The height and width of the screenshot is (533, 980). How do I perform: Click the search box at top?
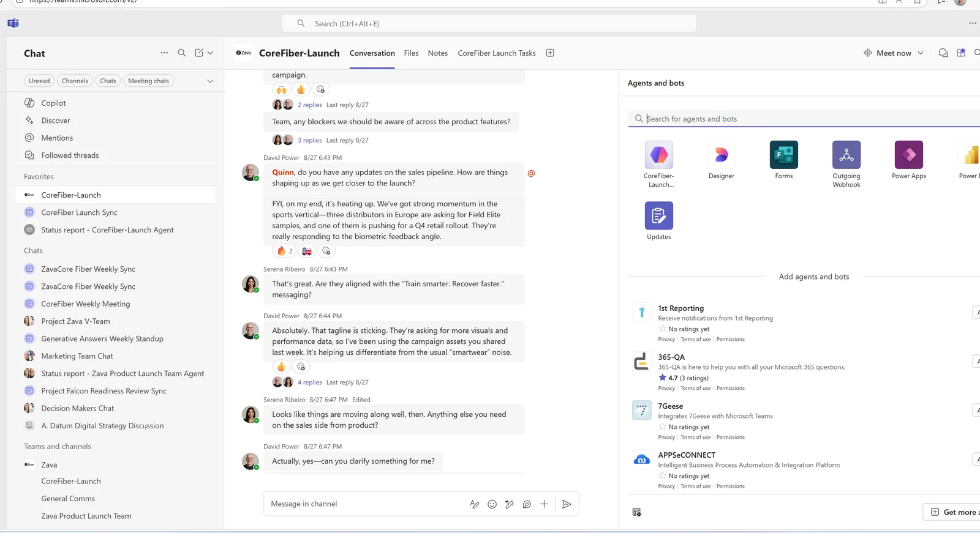point(489,23)
